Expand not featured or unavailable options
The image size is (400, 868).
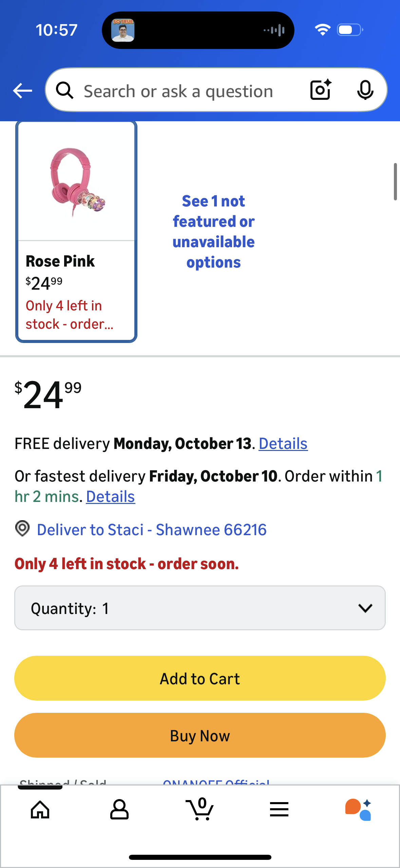[213, 232]
